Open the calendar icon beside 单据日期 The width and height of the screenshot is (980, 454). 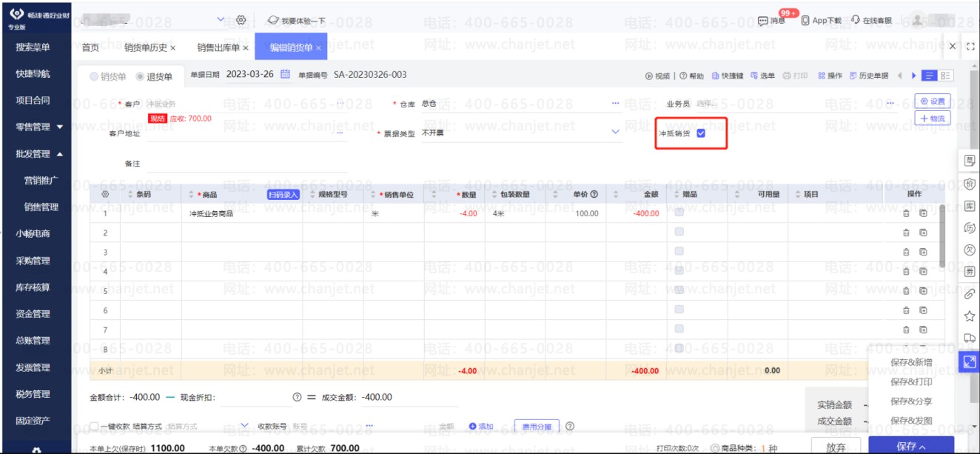tap(286, 75)
